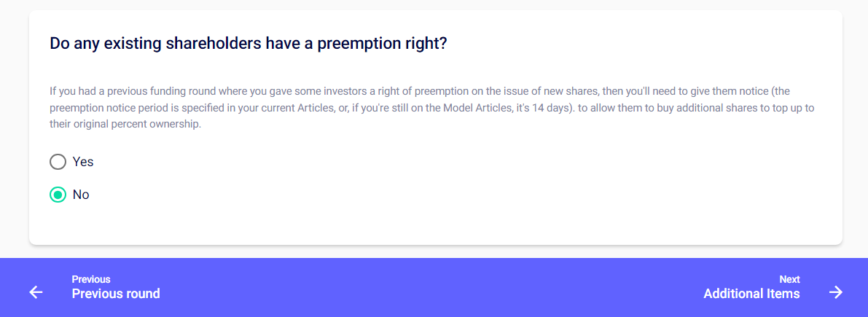Click the 'No' option label text

click(x=81, y=195)
